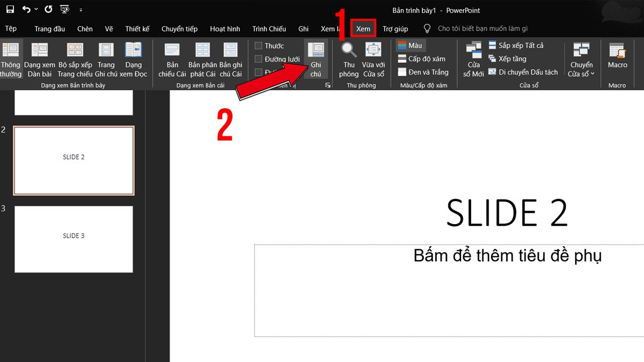Open the Tệp menu

coord(11,29)
